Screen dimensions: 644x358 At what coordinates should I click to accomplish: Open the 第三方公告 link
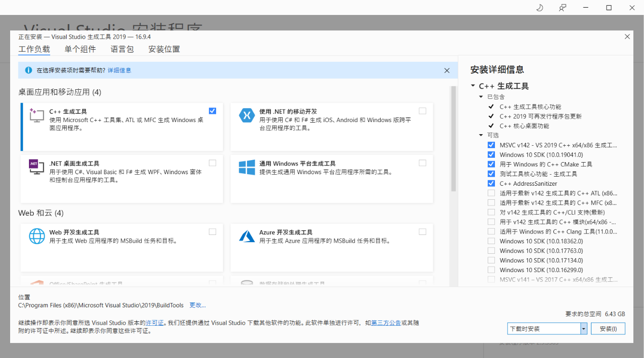click(386, 323)
